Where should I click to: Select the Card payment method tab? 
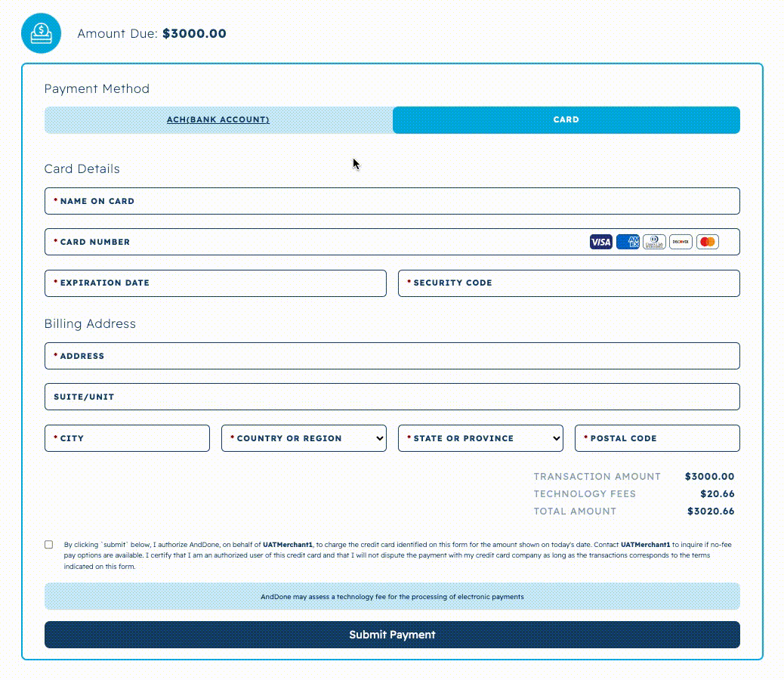tap(566, 120)
